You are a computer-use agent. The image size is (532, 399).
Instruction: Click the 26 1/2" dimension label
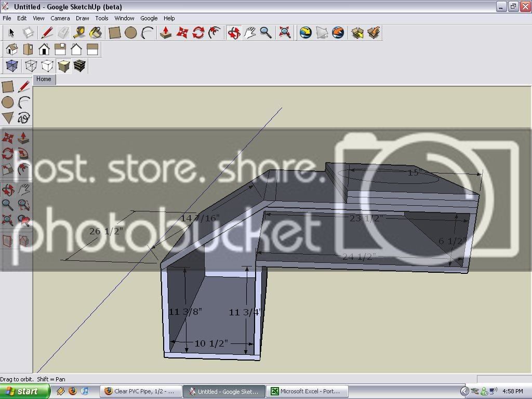(106, 231)
